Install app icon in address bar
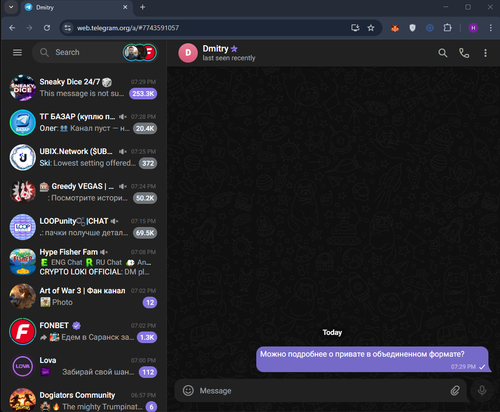 (355, 28)
